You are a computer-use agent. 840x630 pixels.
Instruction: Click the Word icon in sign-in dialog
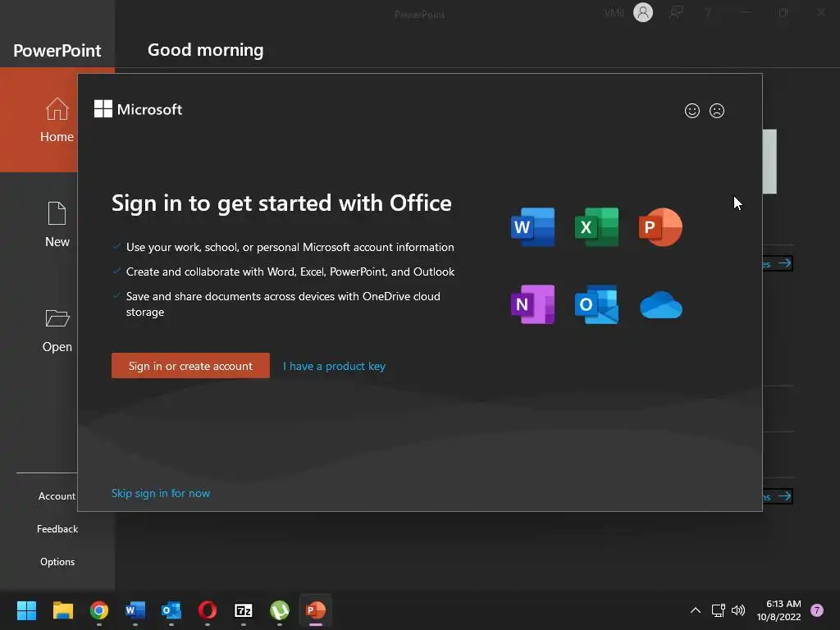(x=533, y=227)
